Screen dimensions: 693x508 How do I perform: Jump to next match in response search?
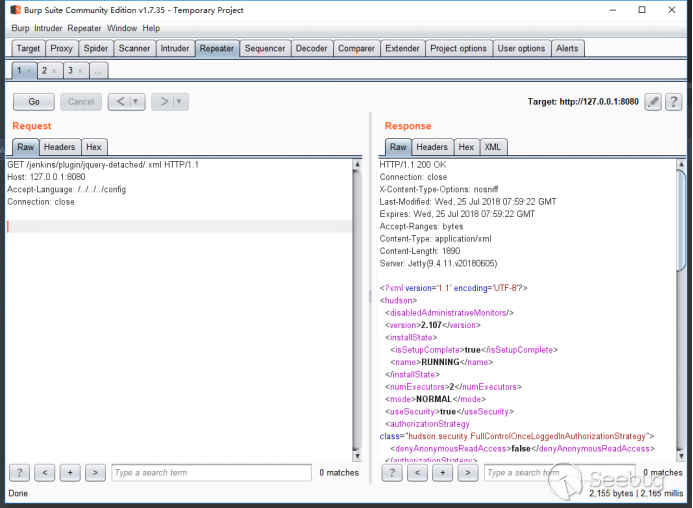468,473
